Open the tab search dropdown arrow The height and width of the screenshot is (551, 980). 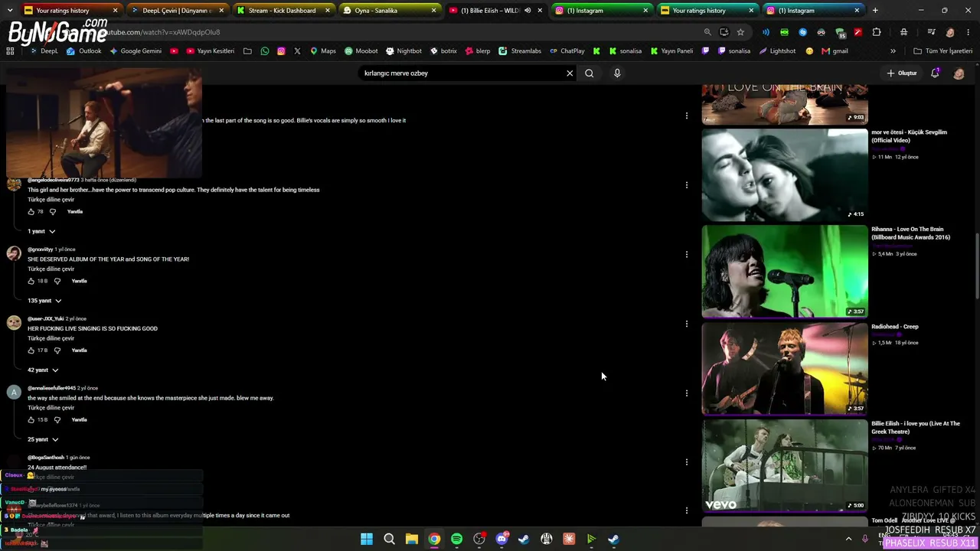9,11
